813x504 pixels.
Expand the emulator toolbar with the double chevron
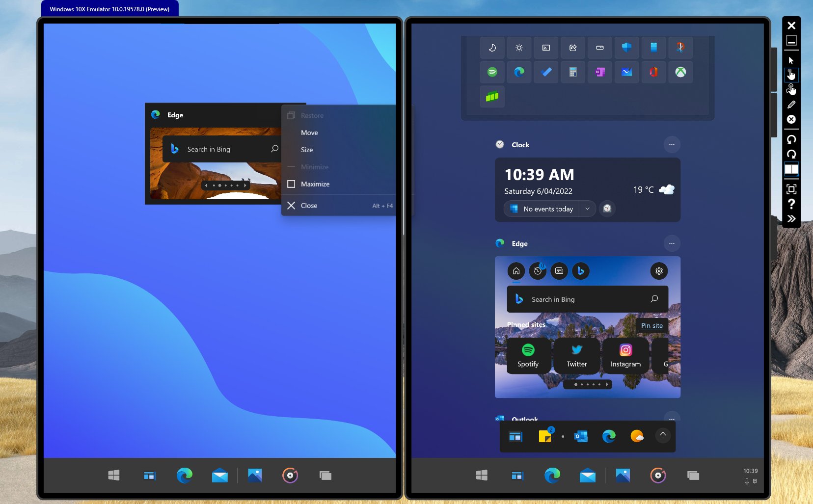click(791, 219)
